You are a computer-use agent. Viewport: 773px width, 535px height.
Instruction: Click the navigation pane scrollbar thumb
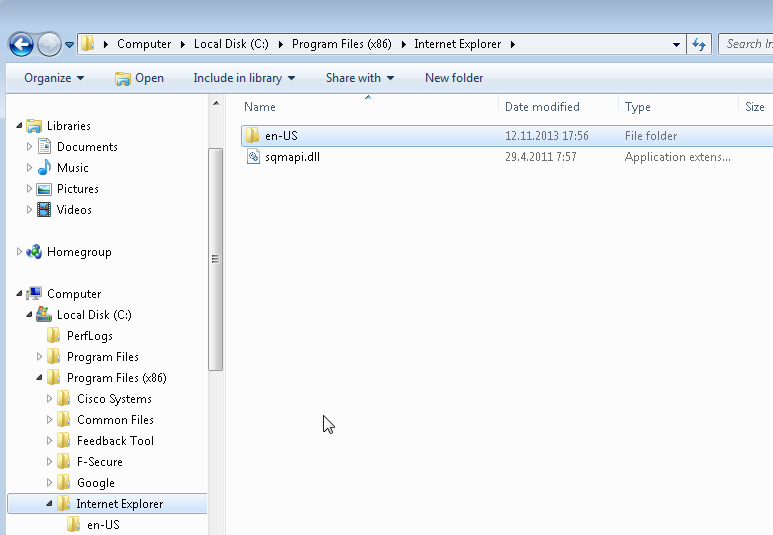tap(215, 259)
